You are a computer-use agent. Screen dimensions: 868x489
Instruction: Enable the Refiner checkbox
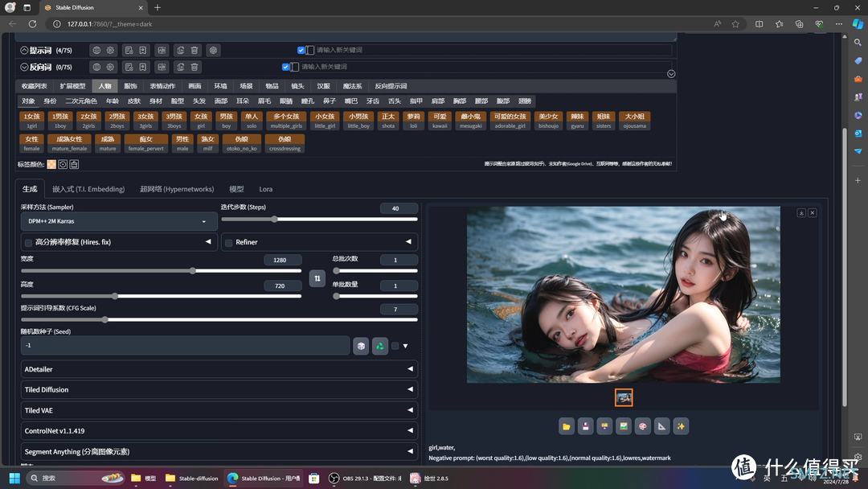tap(228, 243)
